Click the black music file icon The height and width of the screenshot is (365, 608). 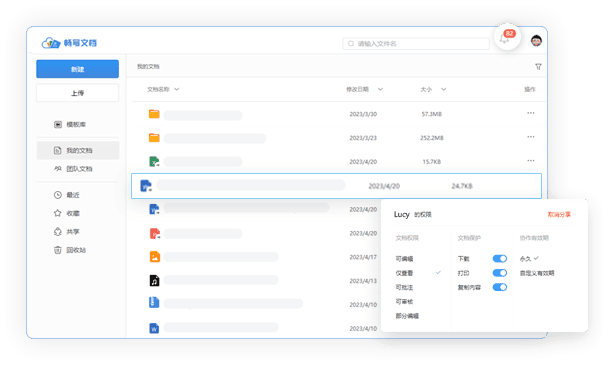154,280
